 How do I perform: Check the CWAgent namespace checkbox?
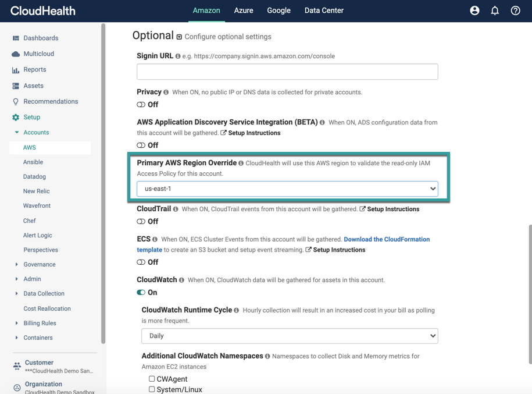(x=152, y=378)
